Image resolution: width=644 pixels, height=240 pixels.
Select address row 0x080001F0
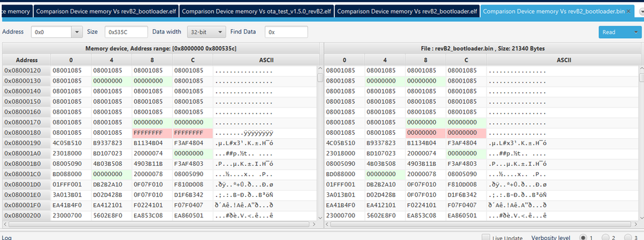click(x=26, y=205)
